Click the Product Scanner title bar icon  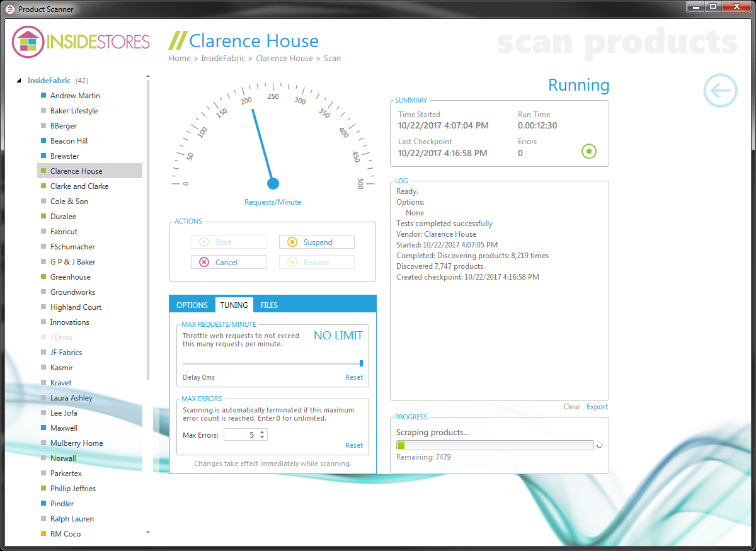(x=10, y=9)
